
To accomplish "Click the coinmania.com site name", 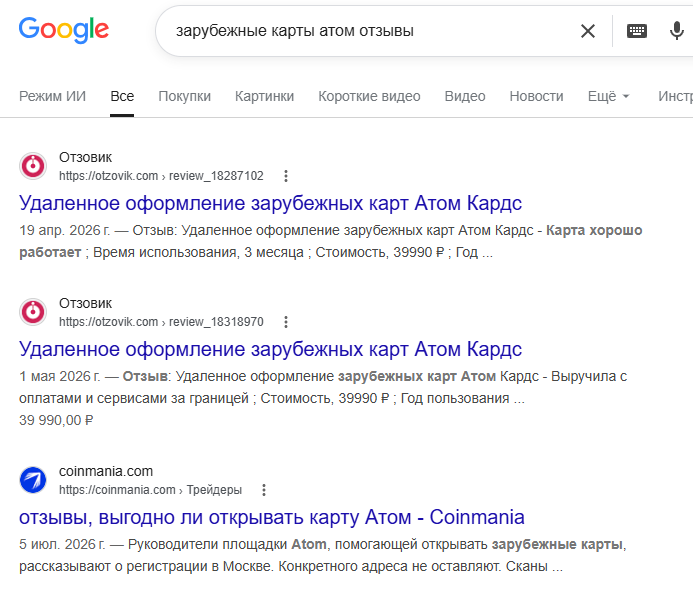I will point(106,471).
